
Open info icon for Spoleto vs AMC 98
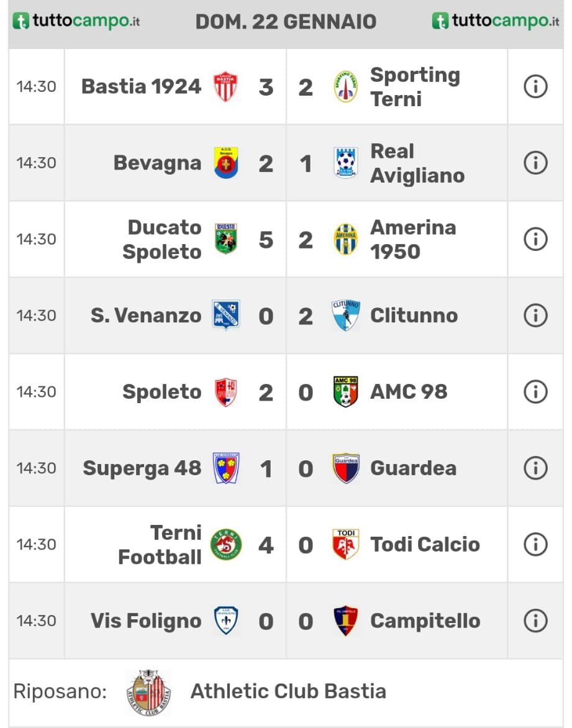click(535, 392)
